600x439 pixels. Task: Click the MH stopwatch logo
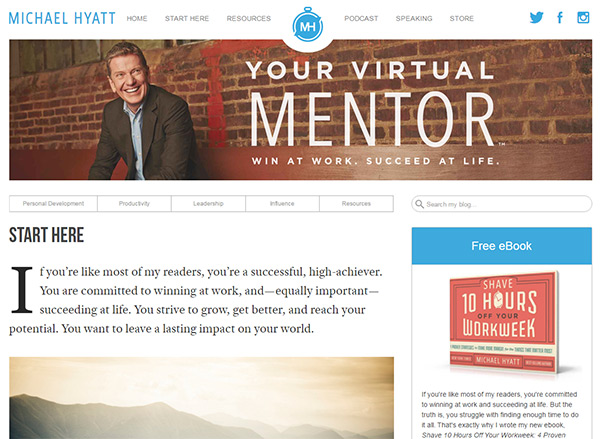[308, 26]
